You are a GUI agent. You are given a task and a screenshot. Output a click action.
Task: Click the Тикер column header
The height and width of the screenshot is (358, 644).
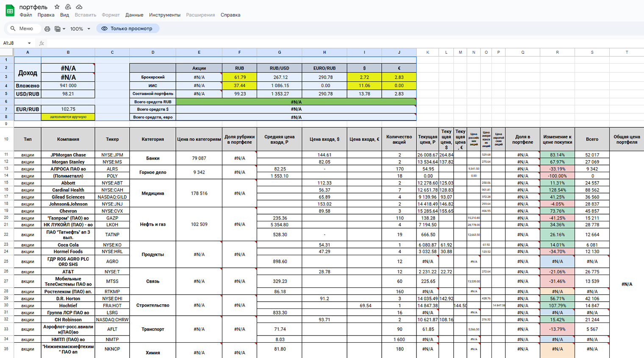(x=112, y=139)
